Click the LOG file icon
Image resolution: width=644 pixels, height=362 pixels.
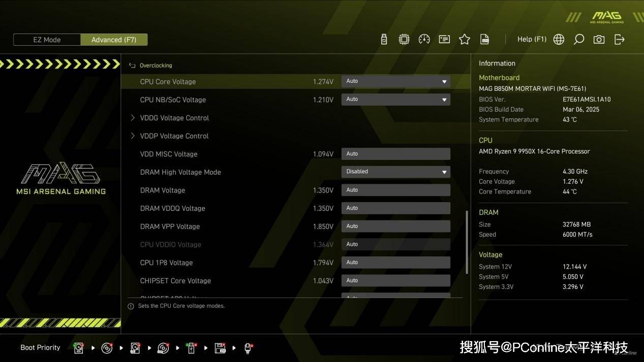485,39
